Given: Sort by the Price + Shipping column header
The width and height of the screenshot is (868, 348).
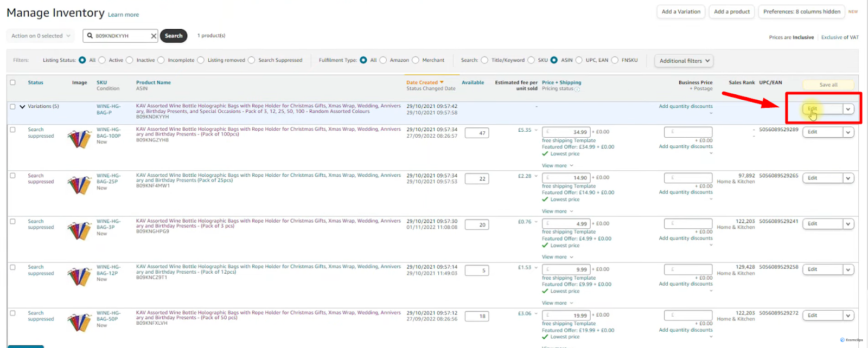Looking at the screenshot, I should click(561, 82).
